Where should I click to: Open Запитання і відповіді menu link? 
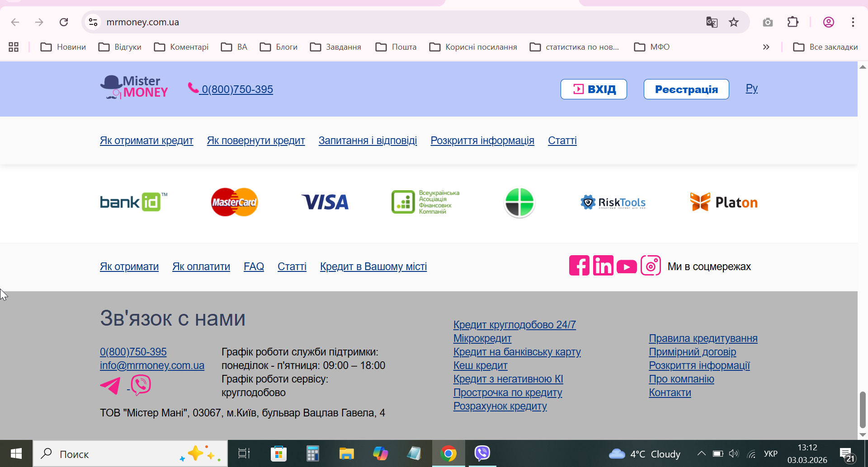368,140
